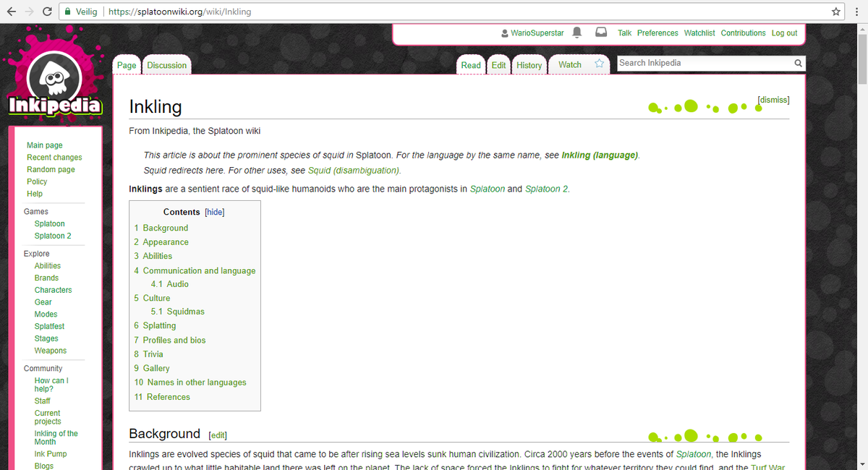The width and height of the screenshot is (868, 470).
Task: Open the Page tab
Action: click(127, 65)
